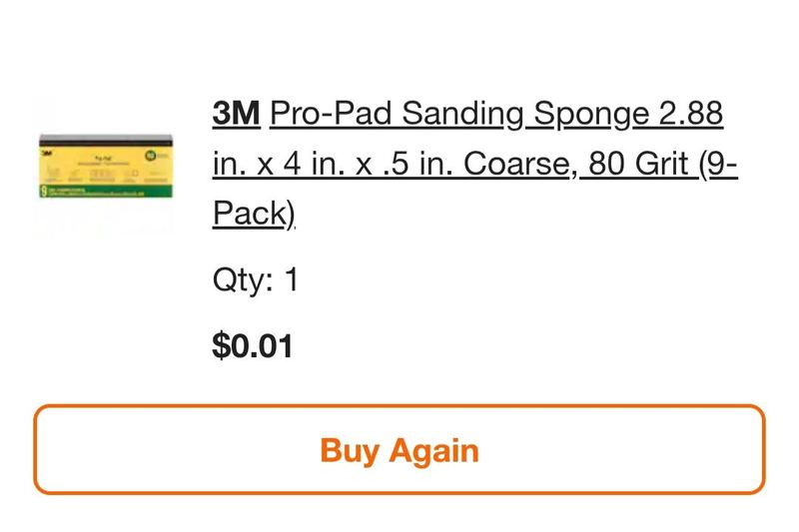Open the 3M sanding sponge product thumbnail

click(106, 166)
